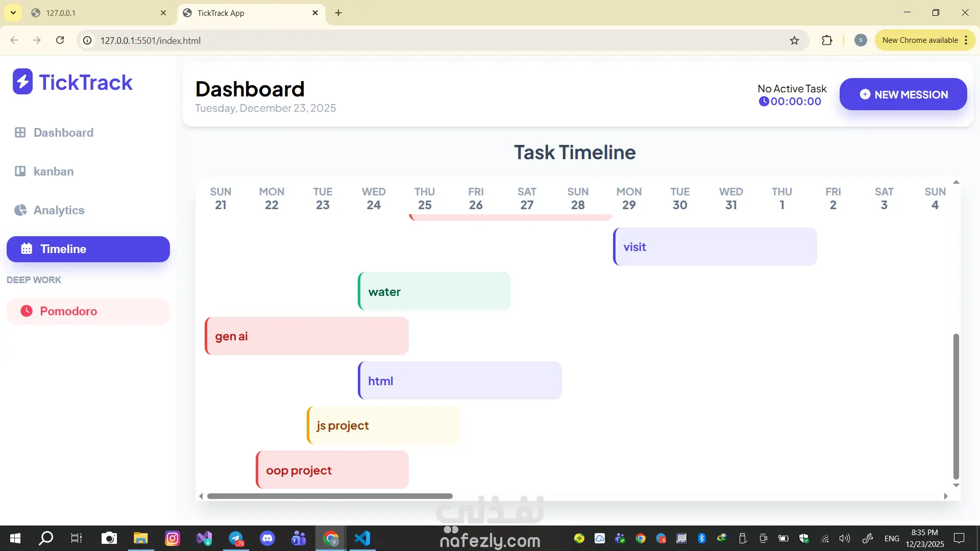Open Visual Studio Code from the taskbar

tap(362, 538)
